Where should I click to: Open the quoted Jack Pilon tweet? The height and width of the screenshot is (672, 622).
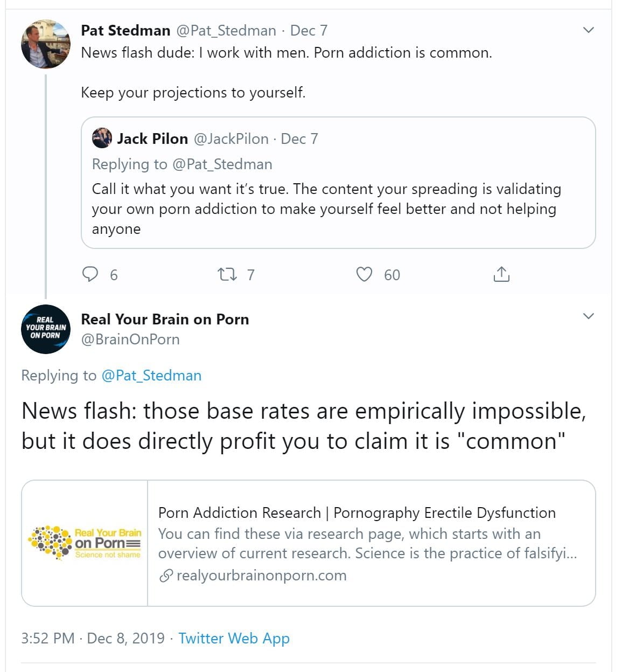click(338, 209)
